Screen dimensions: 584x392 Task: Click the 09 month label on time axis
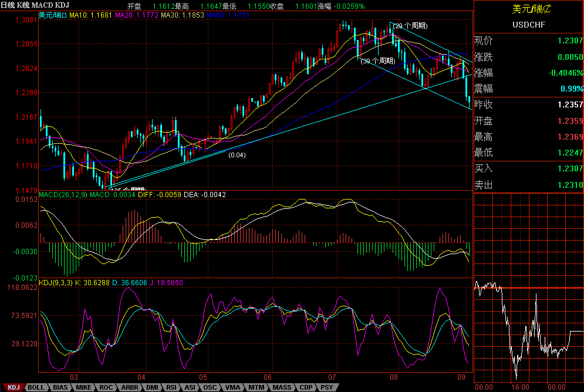click(462, 377)
